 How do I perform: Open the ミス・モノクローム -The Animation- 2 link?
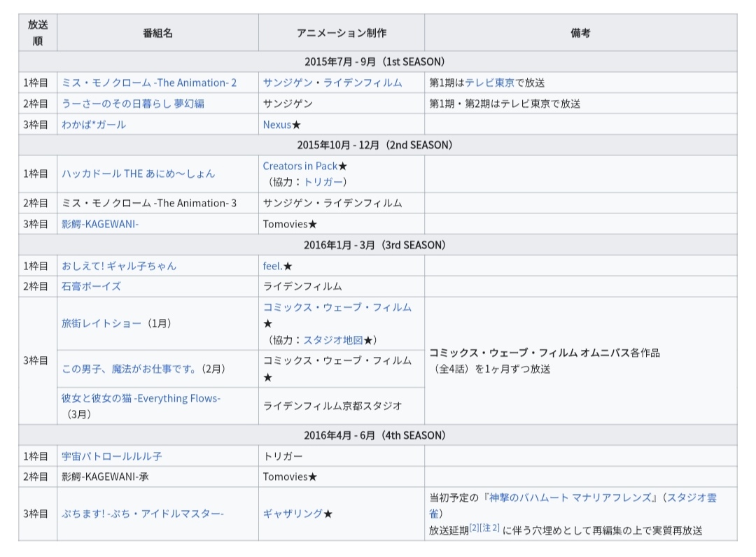(x=149, y=83)
